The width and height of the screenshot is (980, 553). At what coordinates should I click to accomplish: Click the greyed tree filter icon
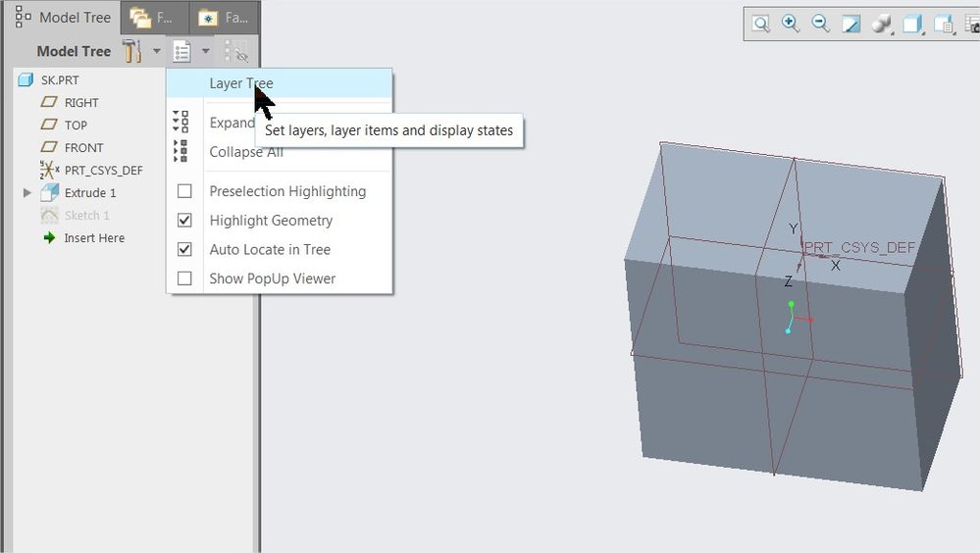coord(236,52)
